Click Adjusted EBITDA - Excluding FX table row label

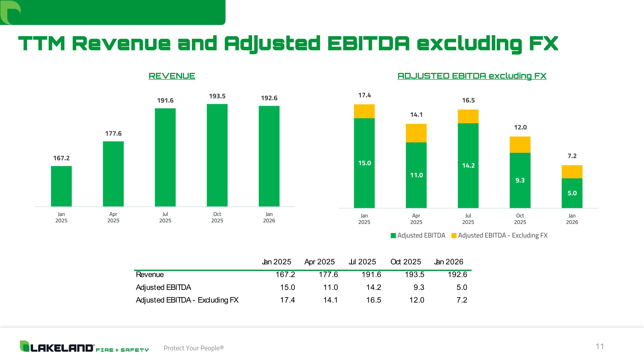coord(187,300)
